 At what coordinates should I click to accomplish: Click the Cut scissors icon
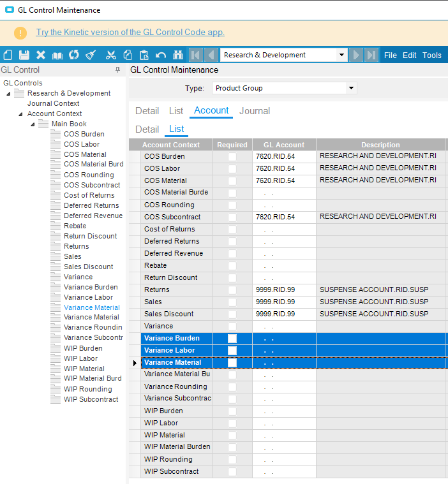111,55
